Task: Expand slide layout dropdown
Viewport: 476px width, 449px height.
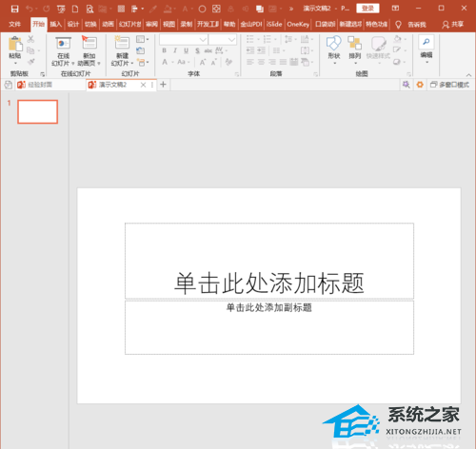Action: click(x=142, y=39)
